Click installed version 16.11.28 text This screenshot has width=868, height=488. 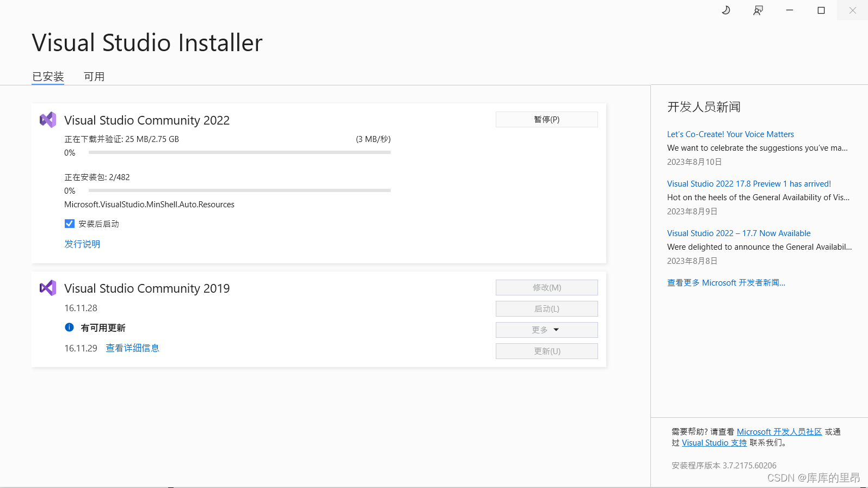(x=81, y=308)
